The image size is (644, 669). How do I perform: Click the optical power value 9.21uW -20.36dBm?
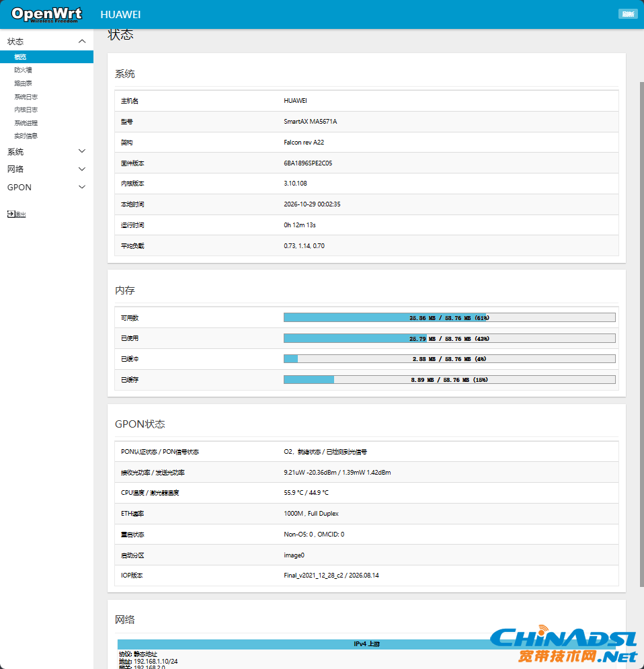tap(310, 472)
